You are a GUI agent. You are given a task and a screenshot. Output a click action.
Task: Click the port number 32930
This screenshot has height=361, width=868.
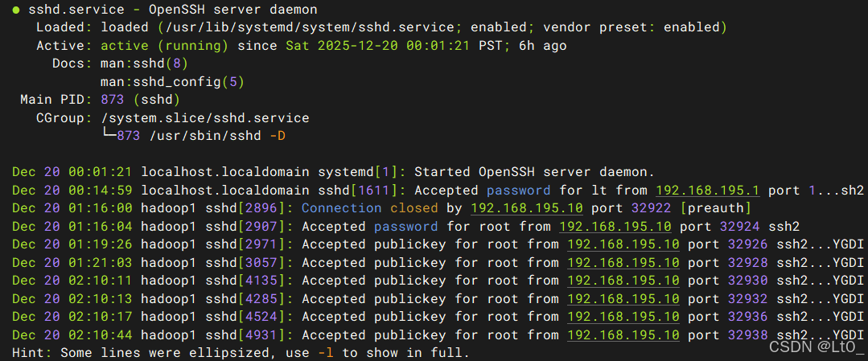point(748,281)
